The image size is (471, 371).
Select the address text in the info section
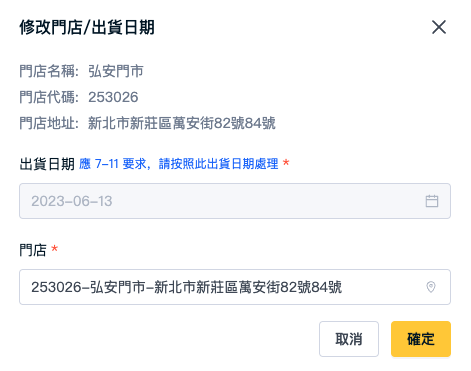click(x=182, y=123)
